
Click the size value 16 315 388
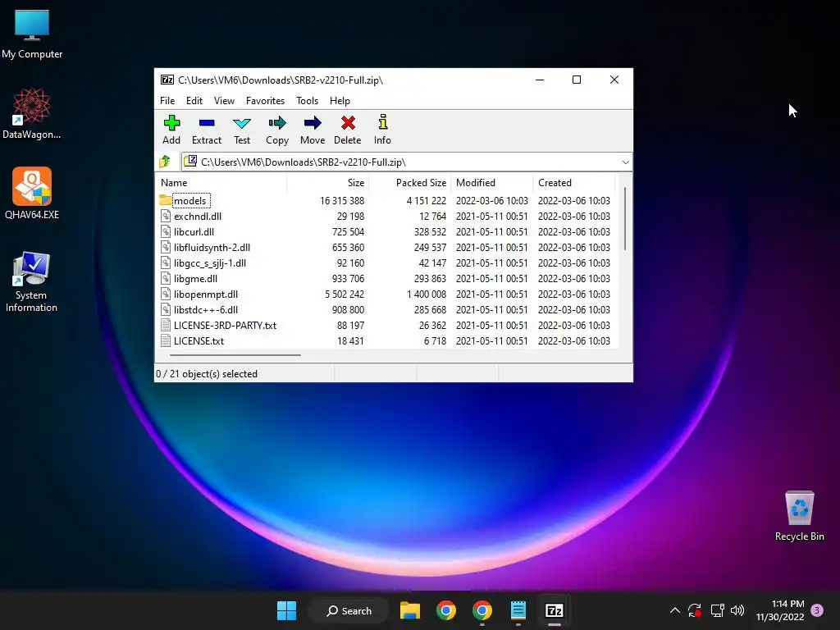[x=342, y=200]
